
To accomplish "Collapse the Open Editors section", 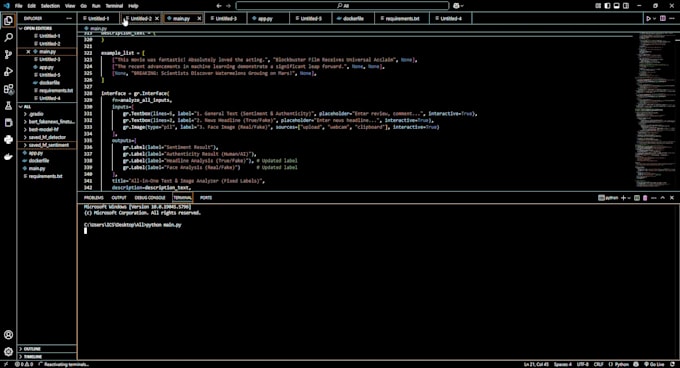I will coord(47,28).
